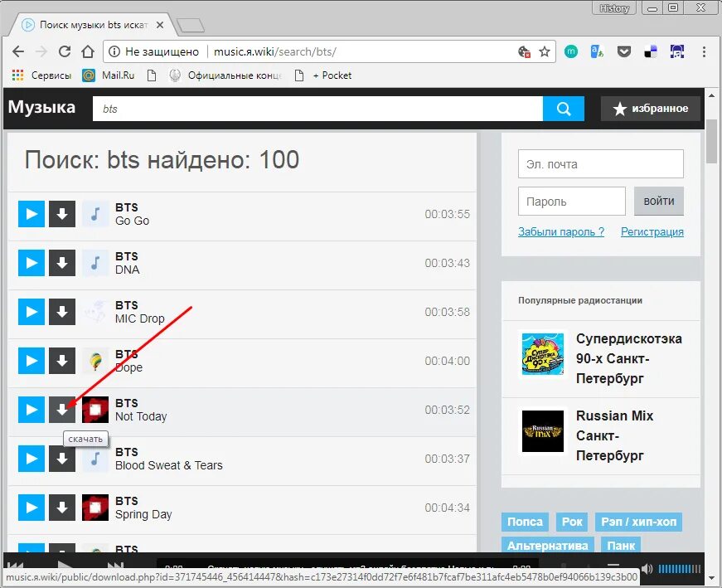Download the BTS Spring Day track

click(x=62, y=508)
